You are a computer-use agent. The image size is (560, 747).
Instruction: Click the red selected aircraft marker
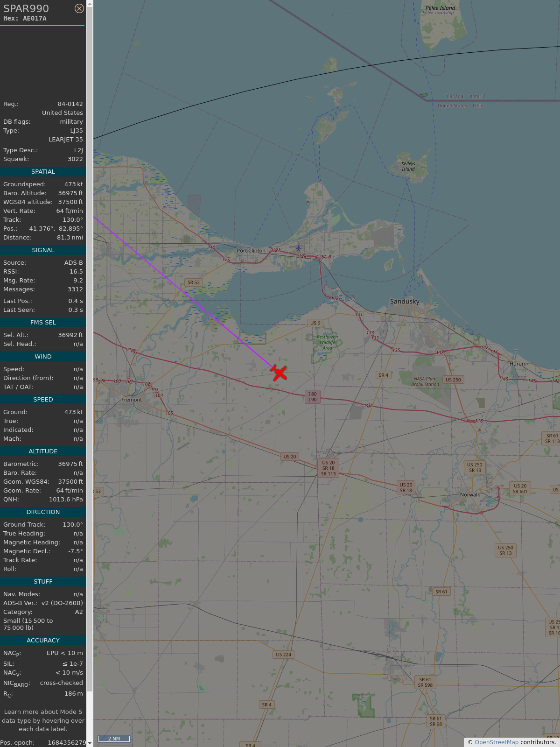(x=279, y=373)
